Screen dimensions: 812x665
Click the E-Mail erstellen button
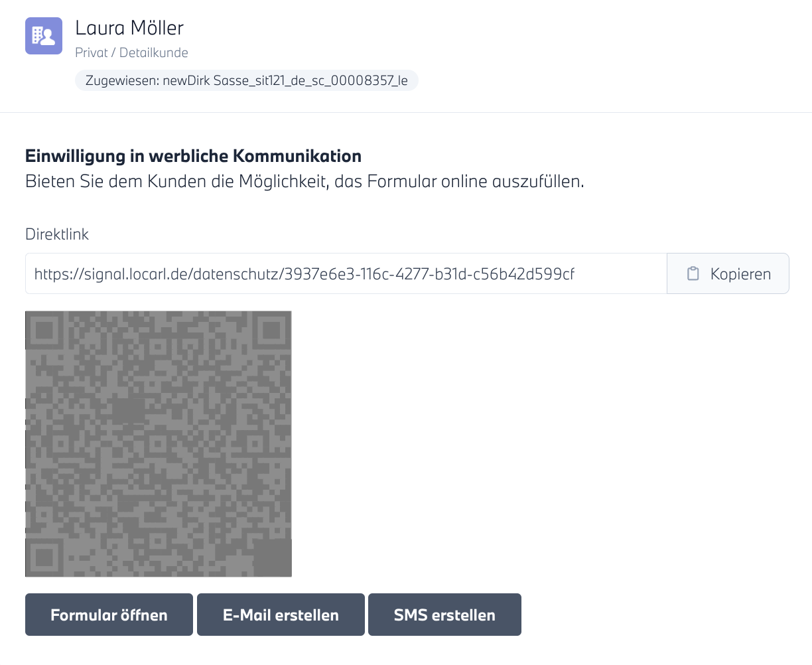[281, 615]
